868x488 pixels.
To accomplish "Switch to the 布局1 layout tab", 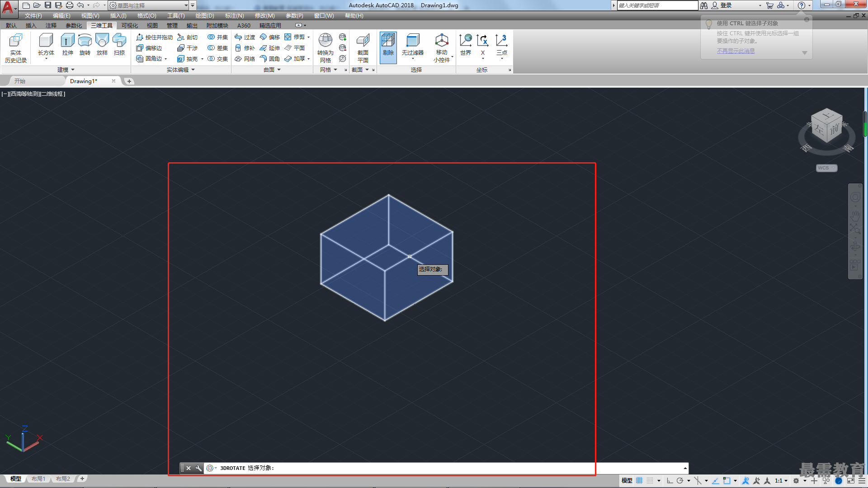I will coord(38,479).
